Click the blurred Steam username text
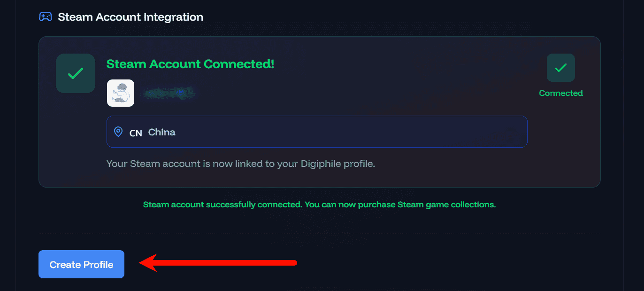This screenshot has height=291, width=644. 168,94
